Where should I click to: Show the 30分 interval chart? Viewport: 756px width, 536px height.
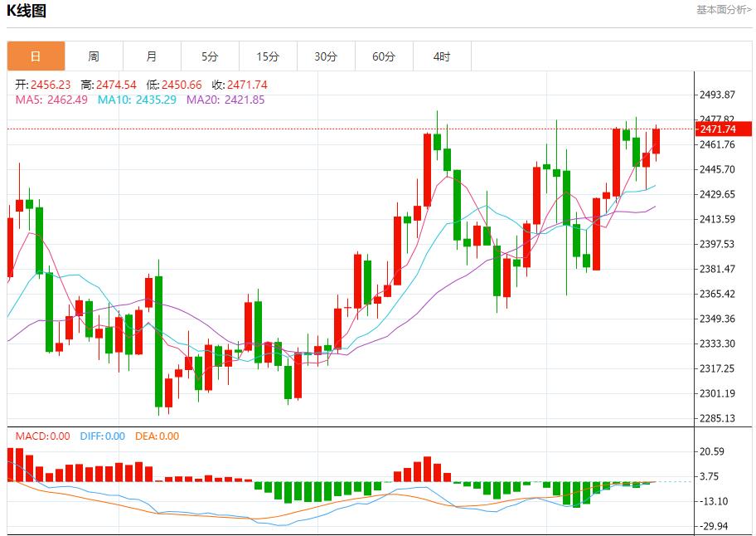pyautogui.click(x=326, y=56)
